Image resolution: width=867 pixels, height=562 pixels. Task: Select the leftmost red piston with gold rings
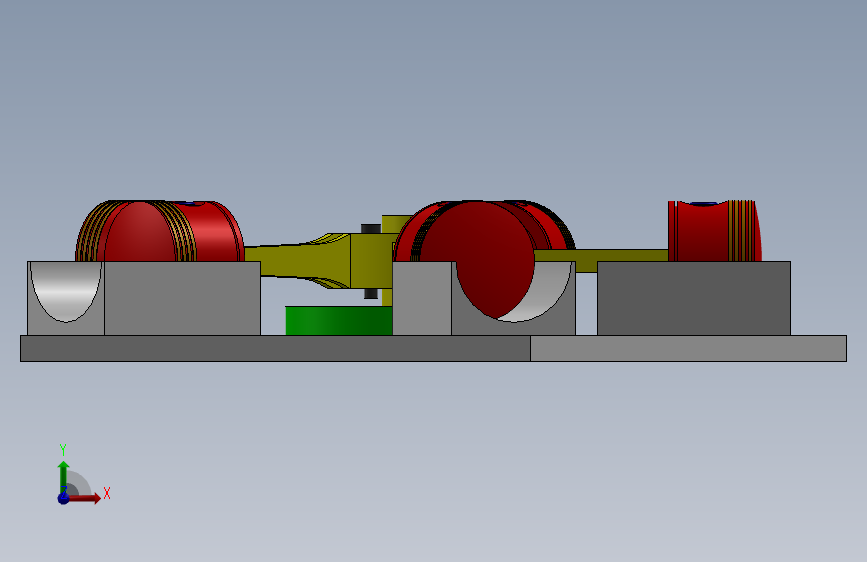coord(160,231)
